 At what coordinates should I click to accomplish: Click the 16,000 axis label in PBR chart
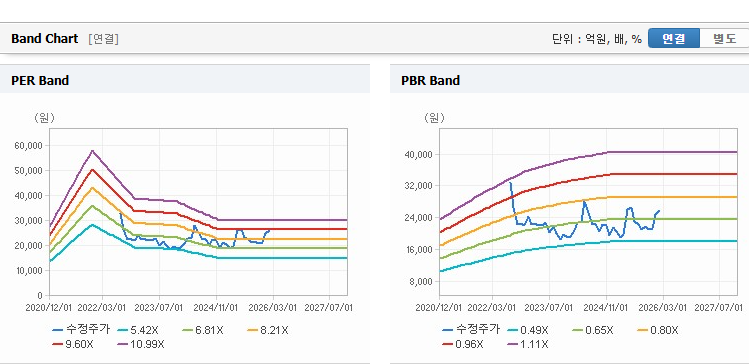[419, 249]
